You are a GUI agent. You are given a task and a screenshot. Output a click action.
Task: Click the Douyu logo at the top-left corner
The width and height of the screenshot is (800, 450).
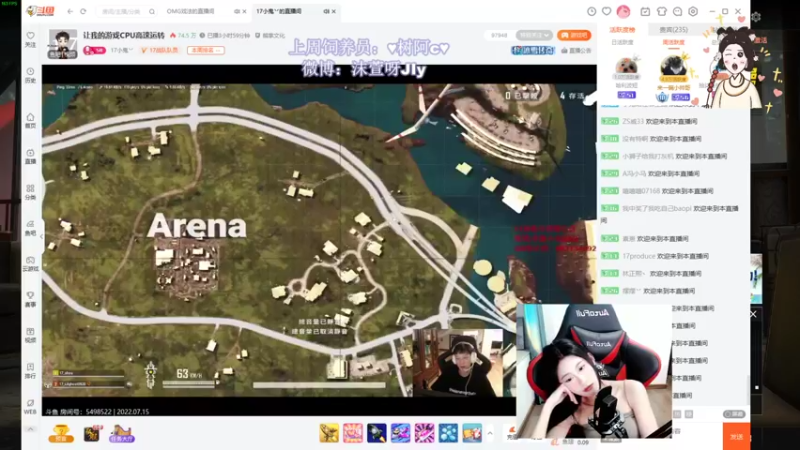pos(40,11)
